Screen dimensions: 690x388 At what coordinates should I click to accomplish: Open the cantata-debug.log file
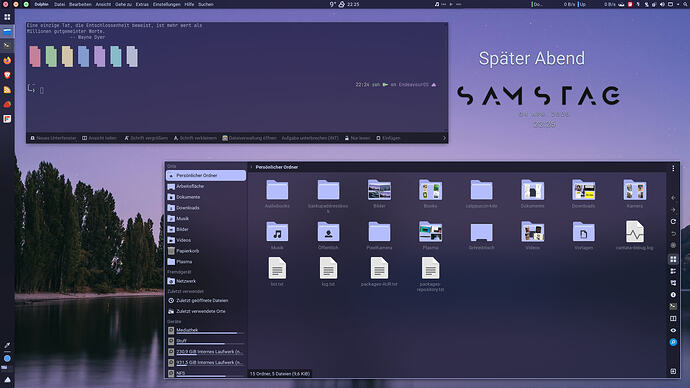[635, 236]
